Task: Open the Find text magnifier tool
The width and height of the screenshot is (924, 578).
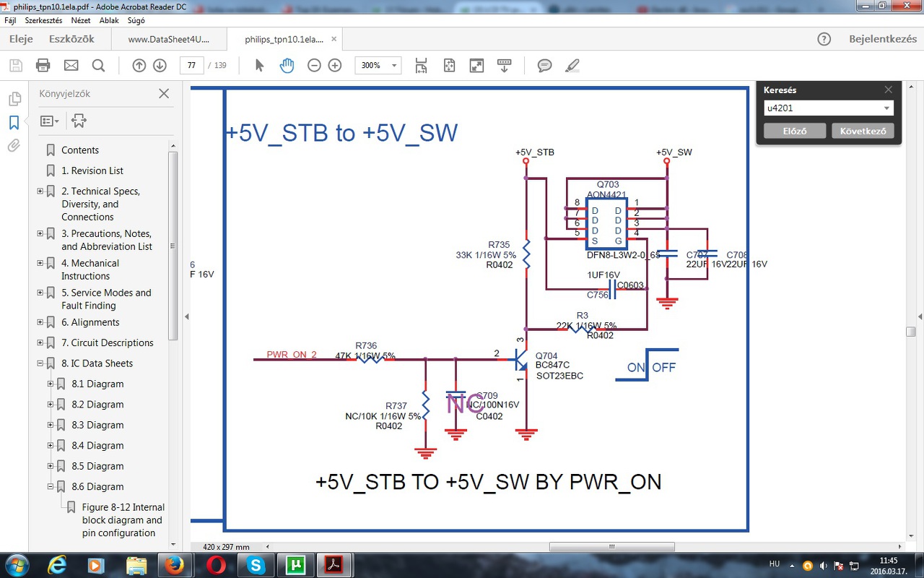Action: (99, 66)
